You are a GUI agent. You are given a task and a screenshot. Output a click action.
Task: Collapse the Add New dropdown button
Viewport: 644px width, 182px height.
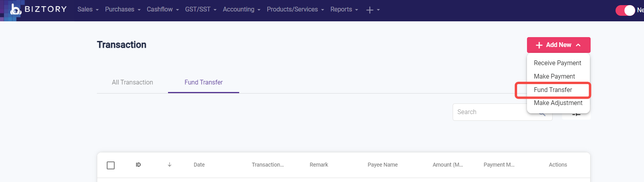[559, 45]
